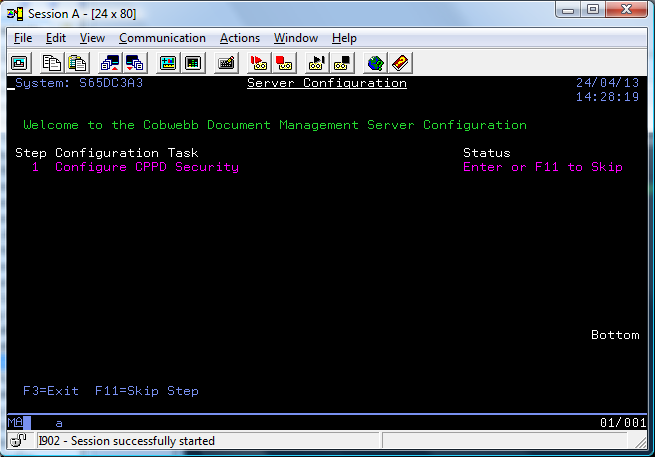Open the Help menu
The width and height of the screenshot is (656, 457).
point(344,38)
